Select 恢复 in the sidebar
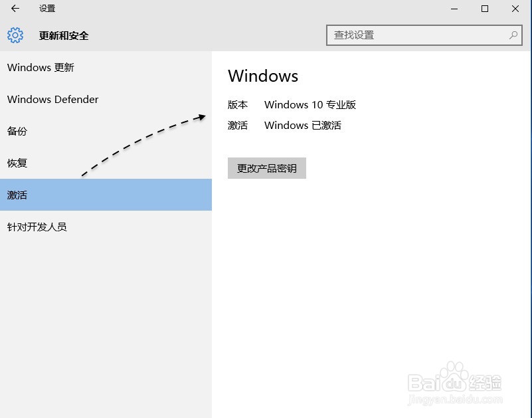The image size is (532, 418). pyautogui.click(x=106, y=163)
